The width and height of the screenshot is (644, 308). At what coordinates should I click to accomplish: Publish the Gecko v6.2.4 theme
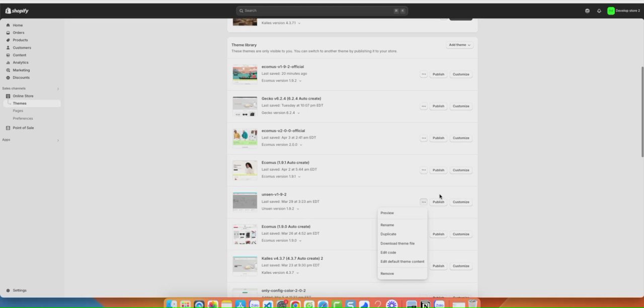tap(438, 106)
